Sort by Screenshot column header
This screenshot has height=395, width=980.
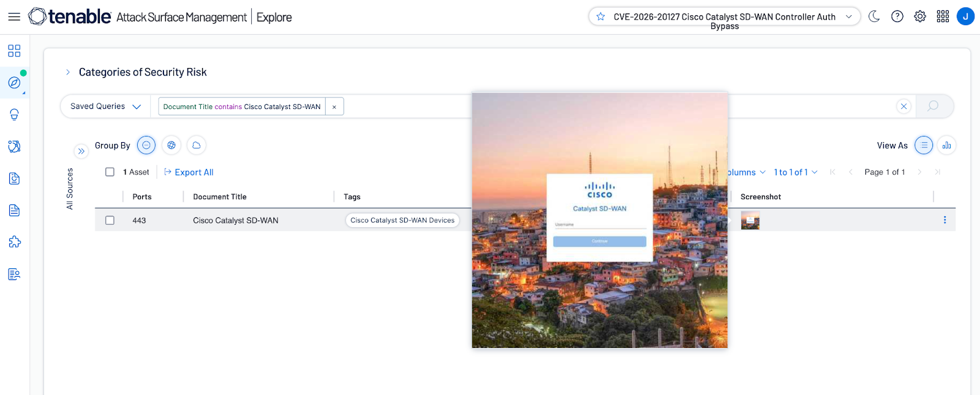(761, 197)
